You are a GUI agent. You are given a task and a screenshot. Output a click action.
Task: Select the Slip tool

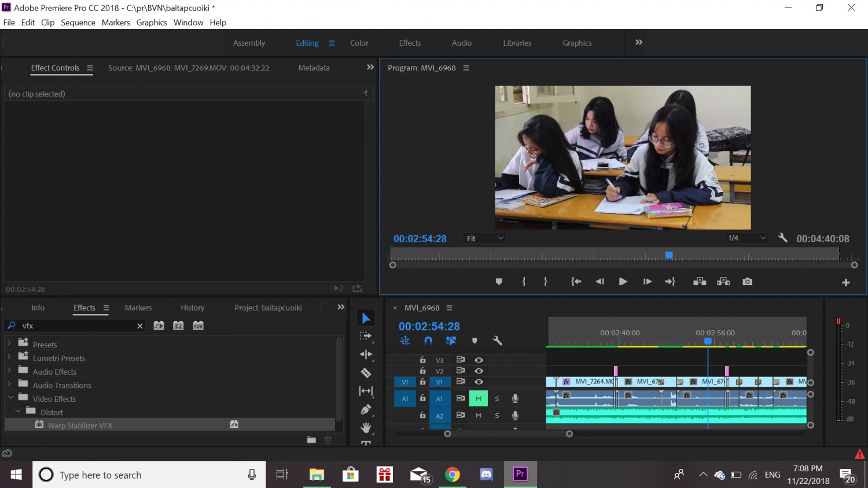366,391
